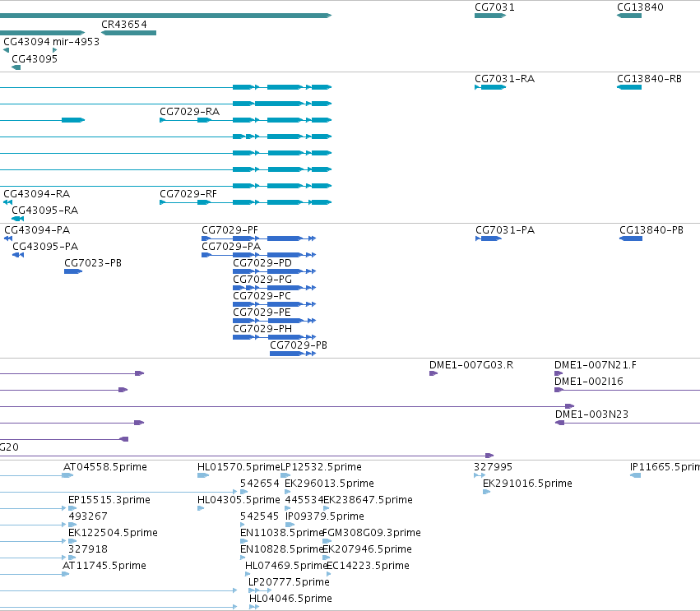
Task: Click the EK291016.5prime EST label
Action: pyautogui.click(x=527, y=484)
